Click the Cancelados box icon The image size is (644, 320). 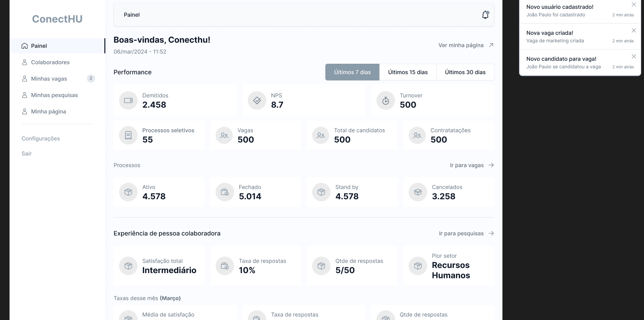(418, 192)
